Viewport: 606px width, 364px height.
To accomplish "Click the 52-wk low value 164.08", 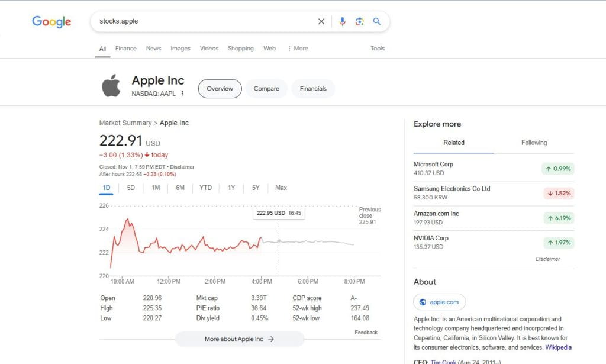I will coord(360,318).
